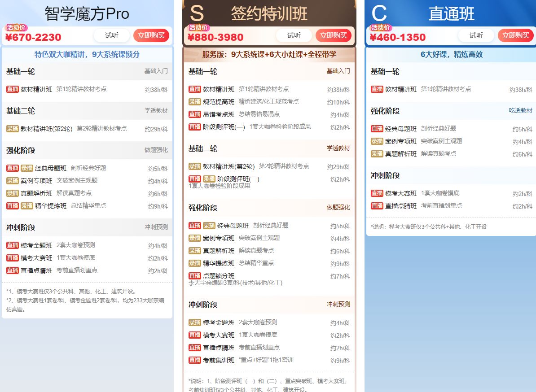Viewport: 536px width, 392px height.
Task: Click 直播 badge next to 易错考点班
Action: pos(195,114)
